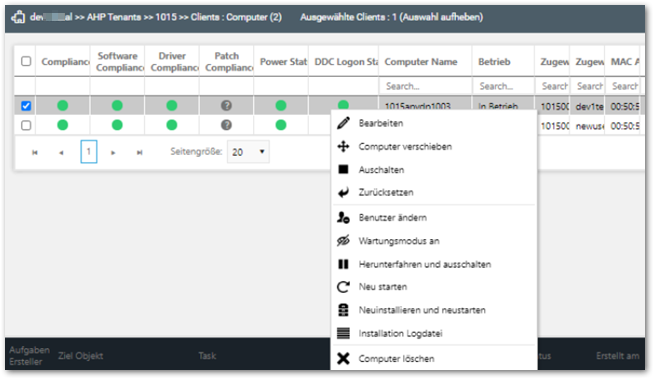
Task: Click the stop square icon for Auschalten
Action: [343, 169]
